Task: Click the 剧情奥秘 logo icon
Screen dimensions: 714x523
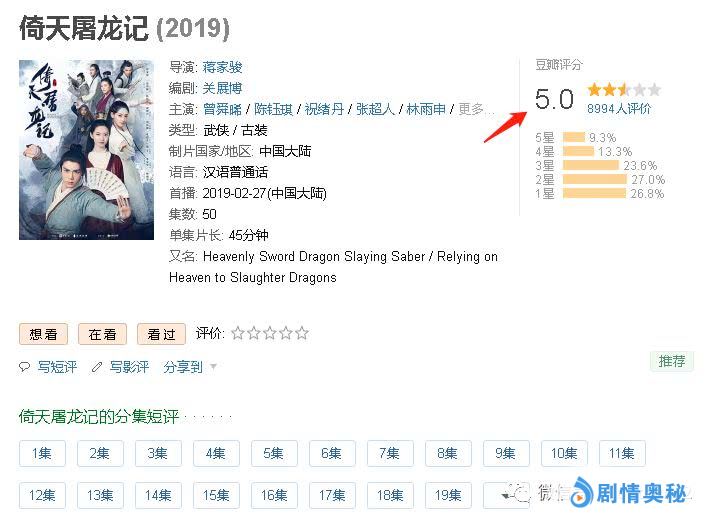Action: tap(582, 492)
